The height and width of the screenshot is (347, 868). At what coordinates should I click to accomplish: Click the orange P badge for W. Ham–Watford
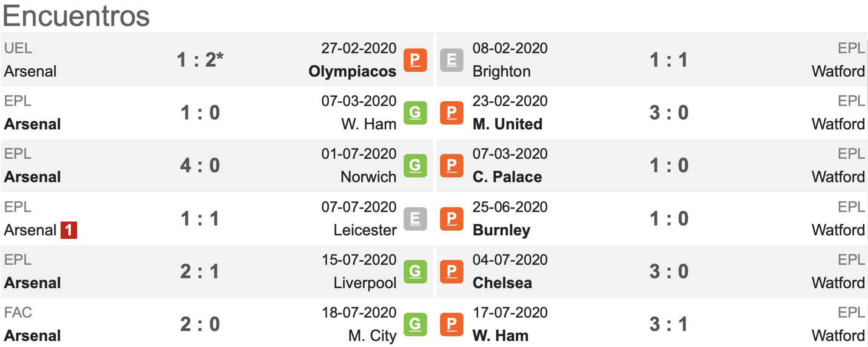[x=451, y=324]
